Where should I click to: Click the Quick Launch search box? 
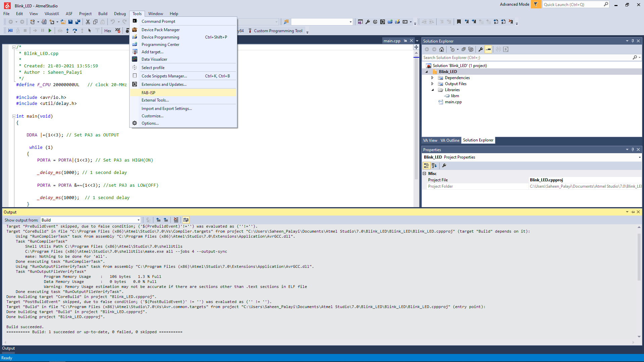click(x=573, y=4)
